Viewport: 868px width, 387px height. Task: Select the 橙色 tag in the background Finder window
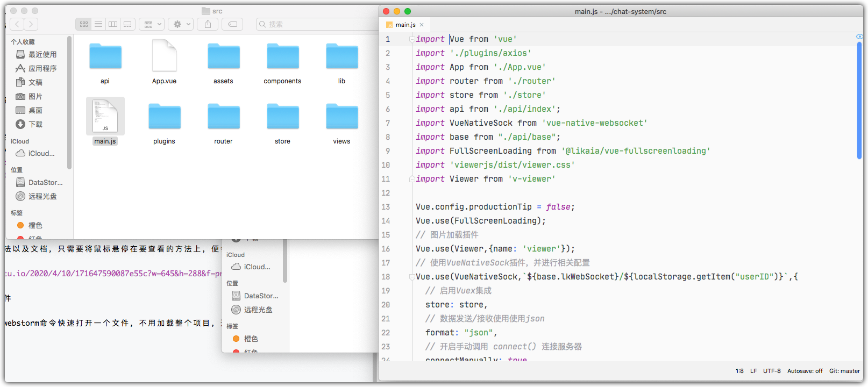point(246,339)
